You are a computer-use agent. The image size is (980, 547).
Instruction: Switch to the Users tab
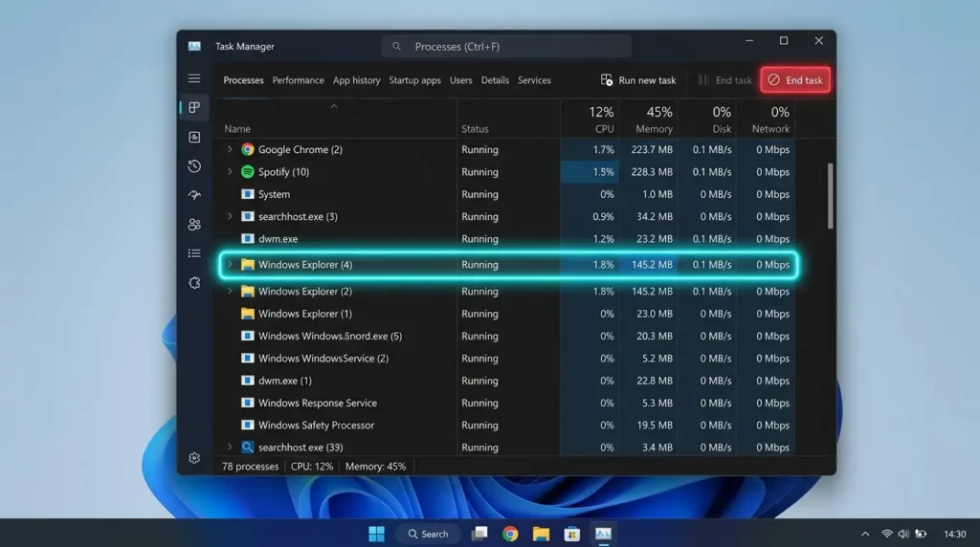click(x=460, y=80)
